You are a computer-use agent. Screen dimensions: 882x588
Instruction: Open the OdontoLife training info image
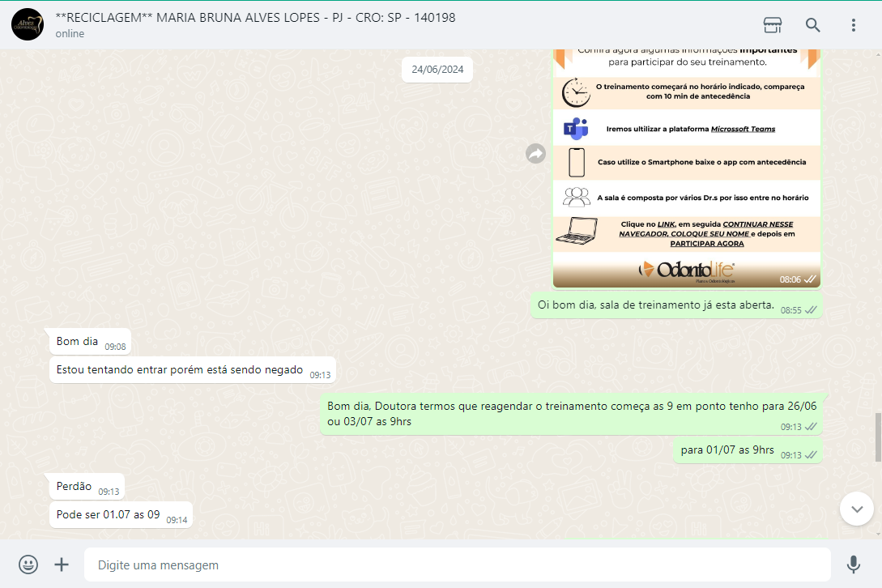[686, 168]
